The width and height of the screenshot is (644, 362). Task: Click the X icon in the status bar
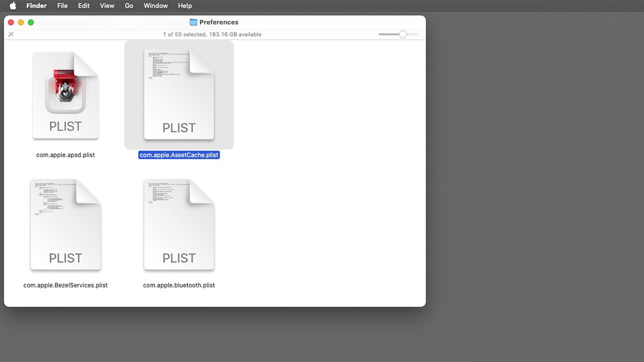[x=11, y=34]
